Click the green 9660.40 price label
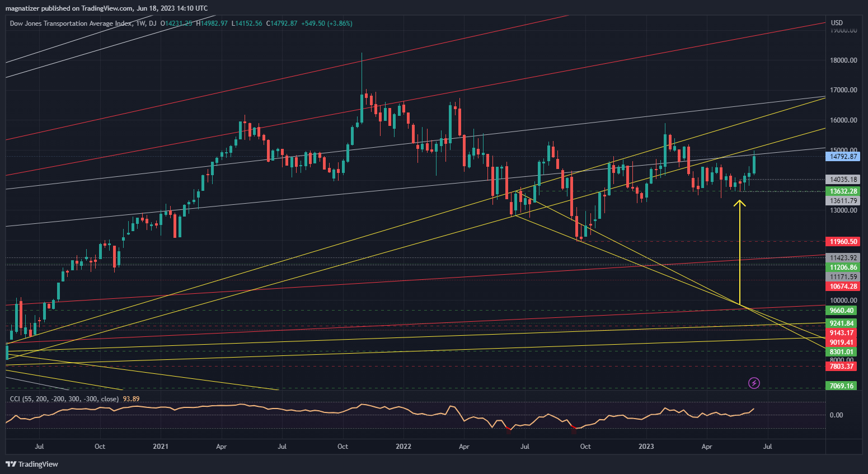 pos(841,311)
